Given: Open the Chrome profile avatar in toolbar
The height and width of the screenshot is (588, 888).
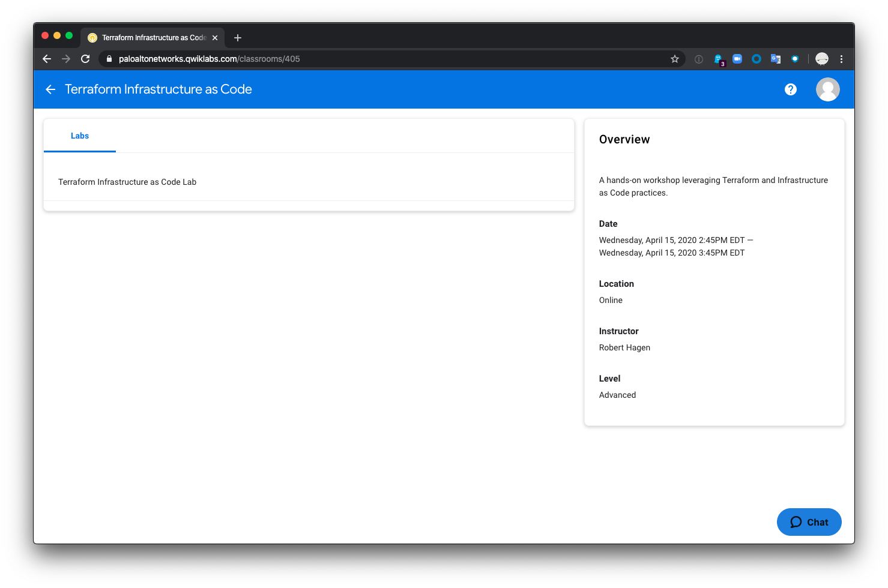Looking at the screenshot, I should (822, 59).
